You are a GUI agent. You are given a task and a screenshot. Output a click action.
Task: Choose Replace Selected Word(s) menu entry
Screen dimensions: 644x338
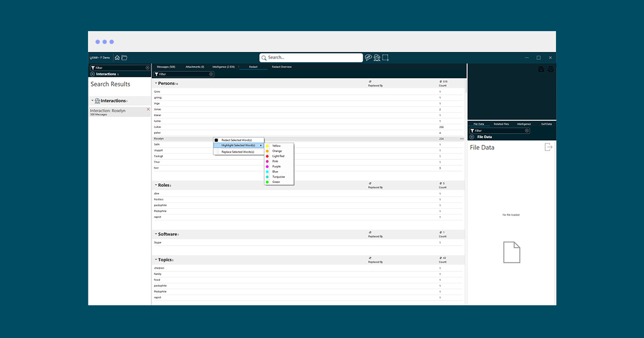click(238, 152)
